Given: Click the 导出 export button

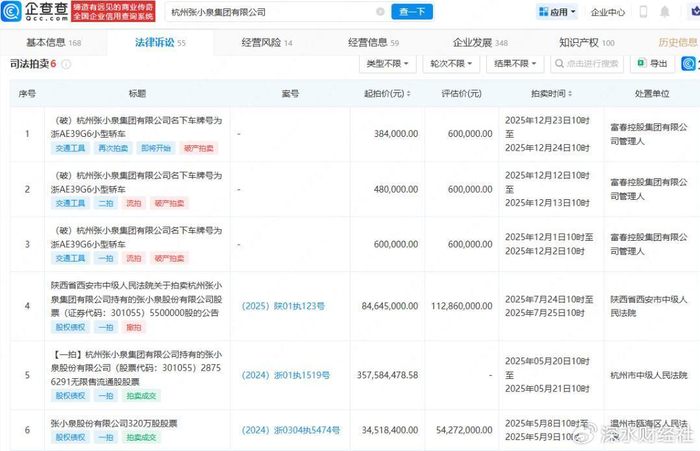Looking at the screenshot, I should (652, 64).
